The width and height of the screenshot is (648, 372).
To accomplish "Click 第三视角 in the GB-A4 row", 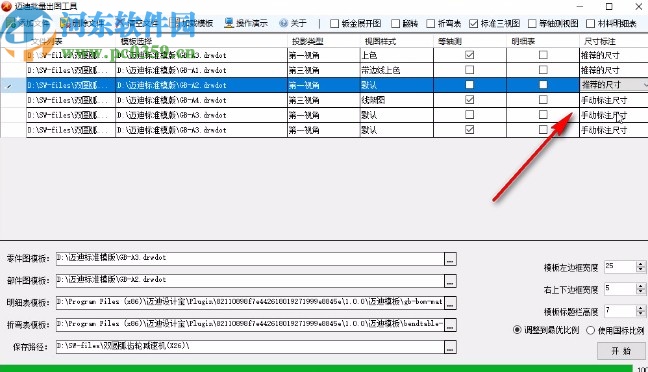I will (x=324, y=100).
